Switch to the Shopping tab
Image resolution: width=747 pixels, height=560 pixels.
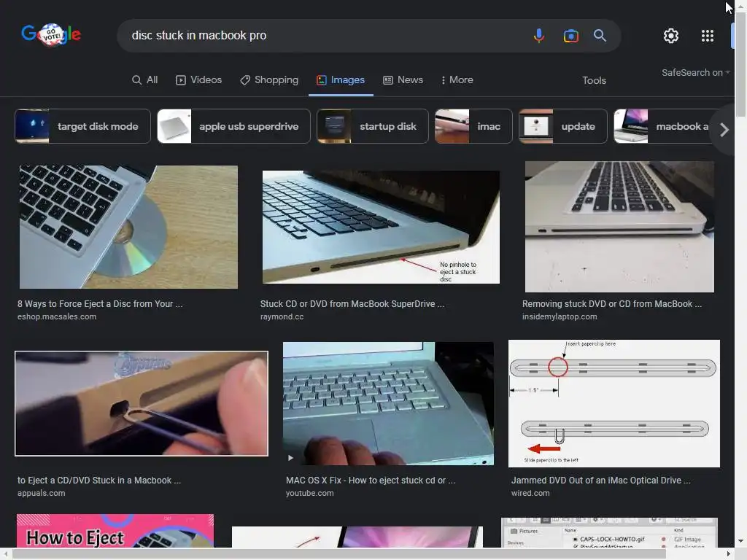click(x=269, y=80)
